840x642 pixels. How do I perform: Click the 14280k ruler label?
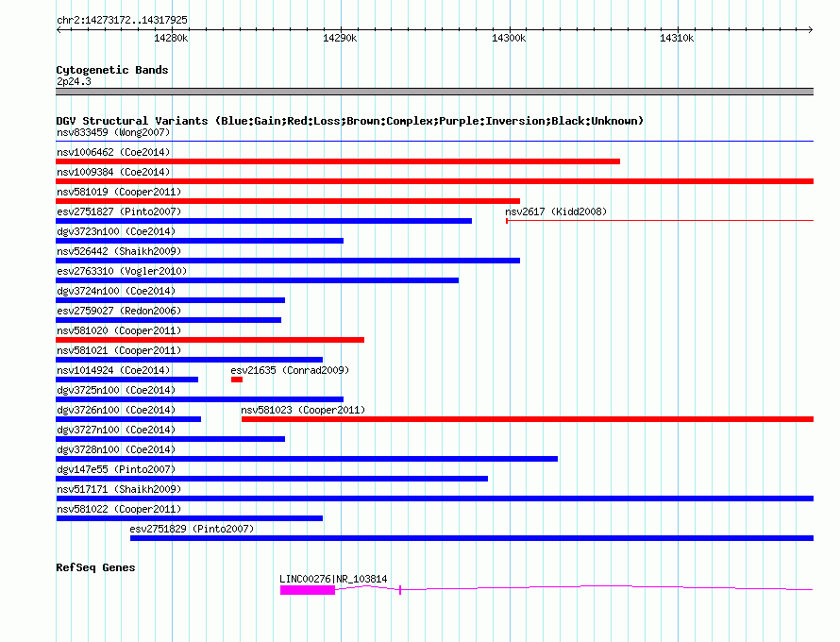pos(171,38)
